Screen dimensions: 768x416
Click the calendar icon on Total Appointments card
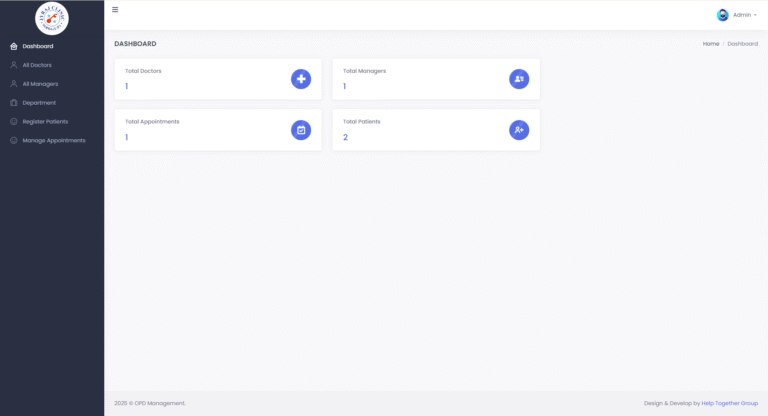(x=301, y=130)
